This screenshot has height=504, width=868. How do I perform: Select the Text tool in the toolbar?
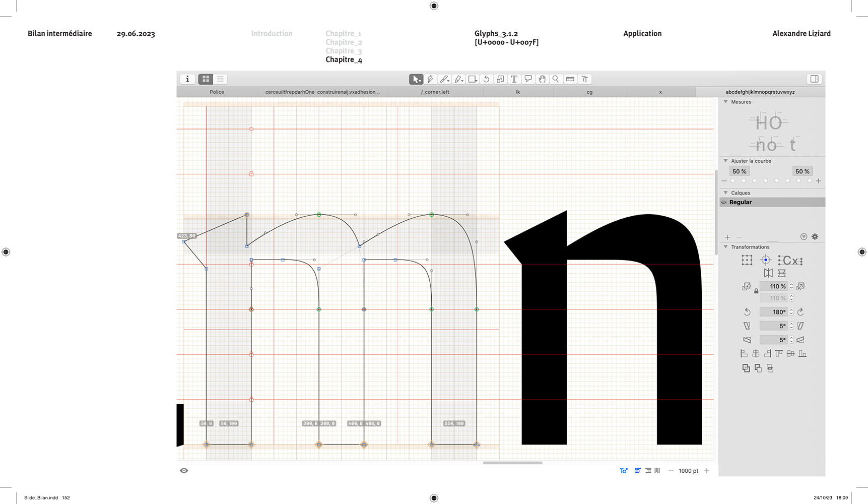[x=514, y=79]
